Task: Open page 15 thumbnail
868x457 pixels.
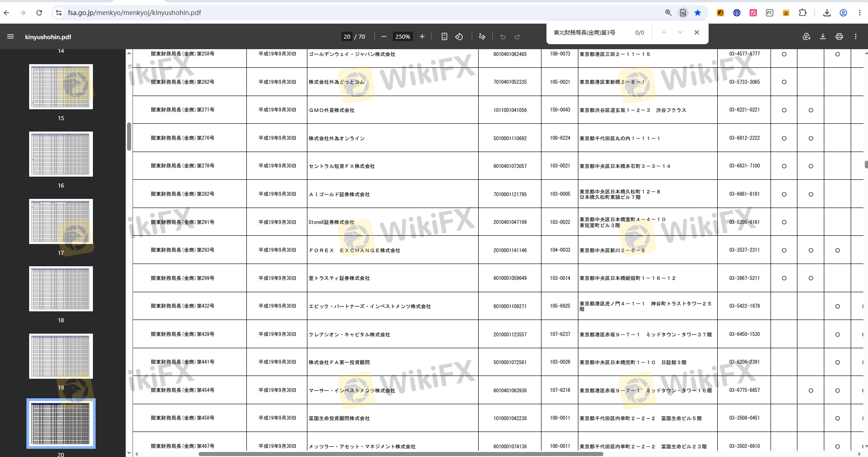Action: (61, 86)
